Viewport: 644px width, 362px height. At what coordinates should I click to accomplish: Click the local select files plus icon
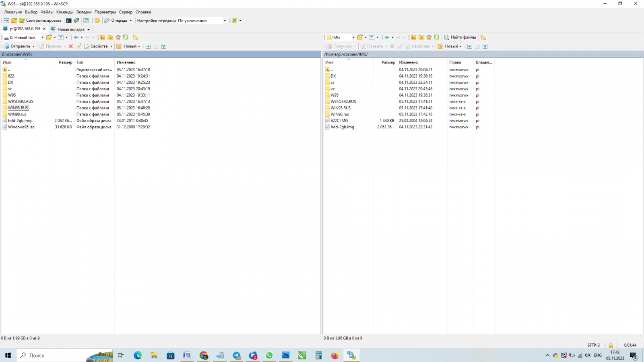coord(148,46)
